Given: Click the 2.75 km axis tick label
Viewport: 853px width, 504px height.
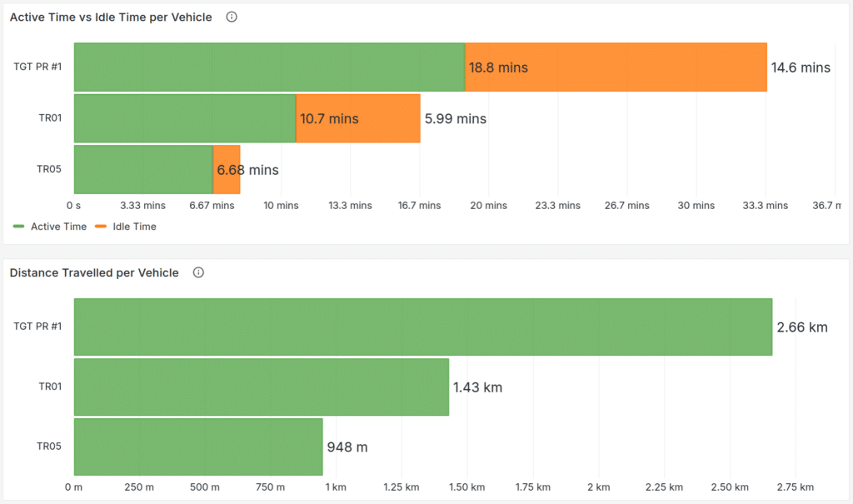Looking at the screenshot, I should [796, 487].
